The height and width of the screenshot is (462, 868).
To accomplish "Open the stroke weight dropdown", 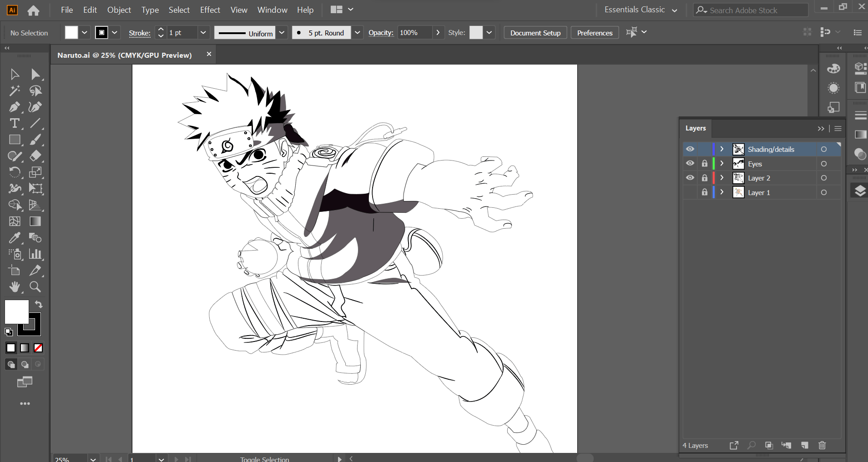I will pyautogui.click(x=203, y=33).
